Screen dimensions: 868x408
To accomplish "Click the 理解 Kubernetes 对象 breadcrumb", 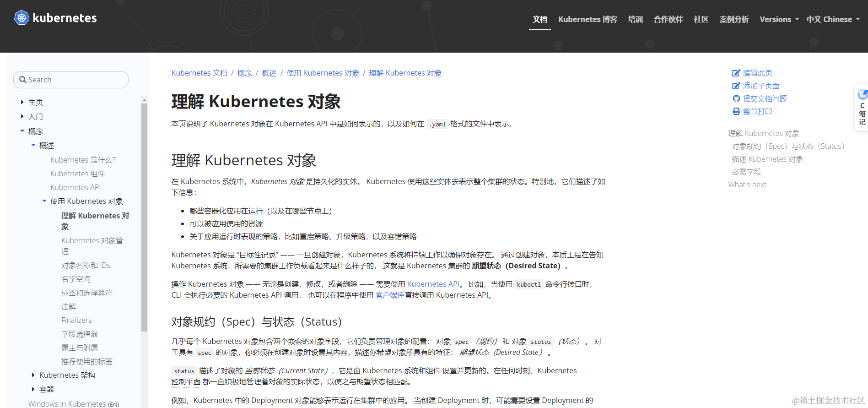I will [x=405, y=73].
